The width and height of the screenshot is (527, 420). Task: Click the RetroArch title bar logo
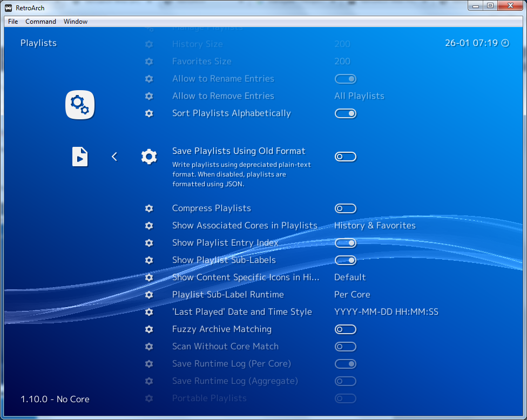[9, 8]
